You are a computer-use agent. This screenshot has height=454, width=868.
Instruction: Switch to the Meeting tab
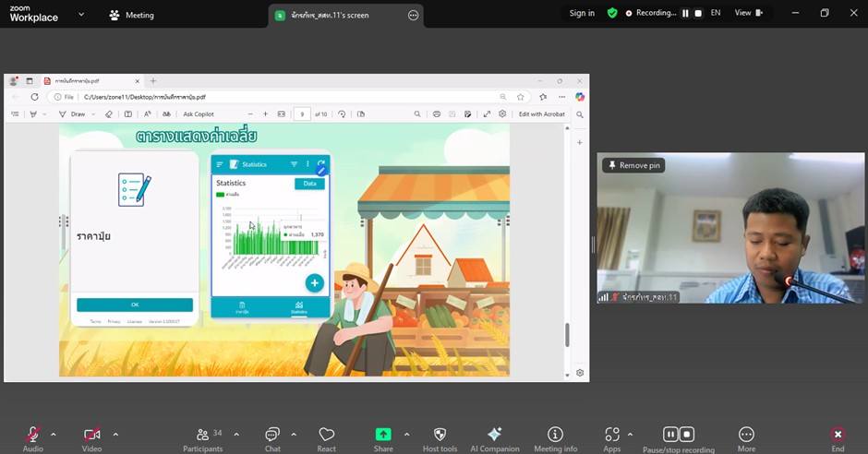click(131, 15)
